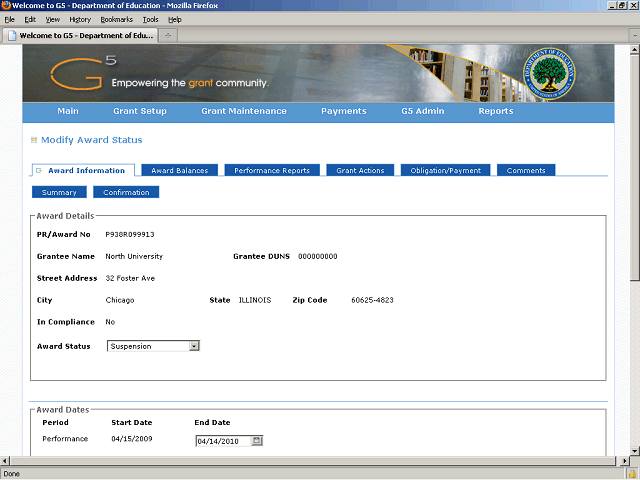The image size is (640, 480).
Task: Open the tab list dropdown arrow
Action: 635,36
